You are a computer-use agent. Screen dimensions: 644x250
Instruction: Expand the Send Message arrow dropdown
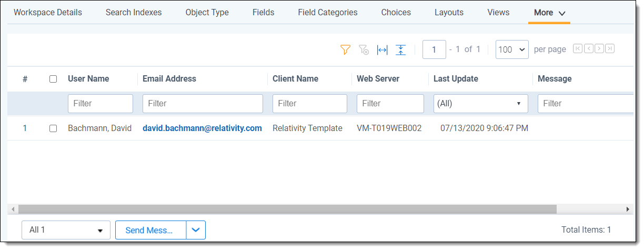tap(196, 230)
